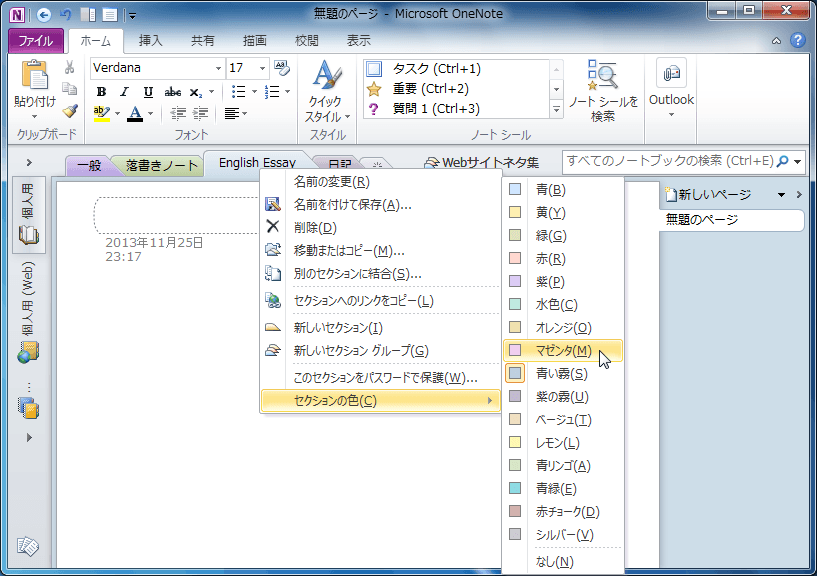The width and height of the screenshot is (817, 576).
Task: Click the clear formatting icon
Action: [282, 67]
